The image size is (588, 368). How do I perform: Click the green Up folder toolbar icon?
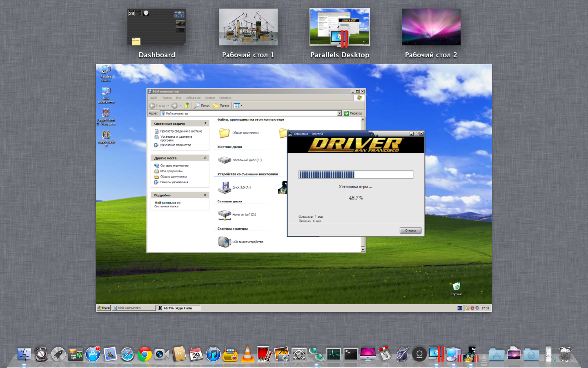187,105
